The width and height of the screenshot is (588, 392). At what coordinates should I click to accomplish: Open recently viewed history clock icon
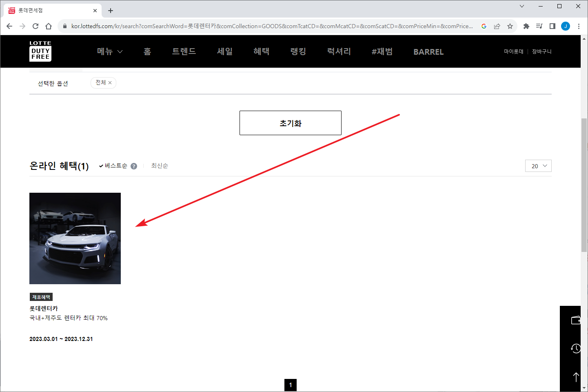576,348
